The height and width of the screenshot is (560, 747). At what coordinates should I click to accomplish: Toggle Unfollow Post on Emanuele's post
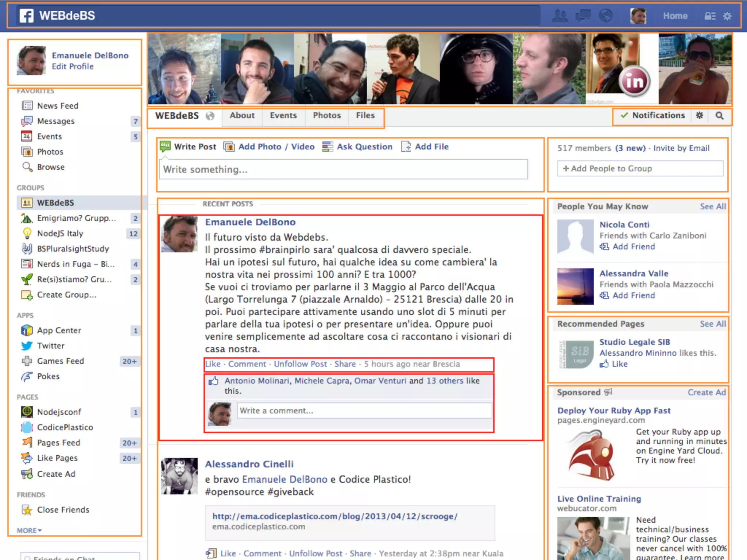coord(300,364)
